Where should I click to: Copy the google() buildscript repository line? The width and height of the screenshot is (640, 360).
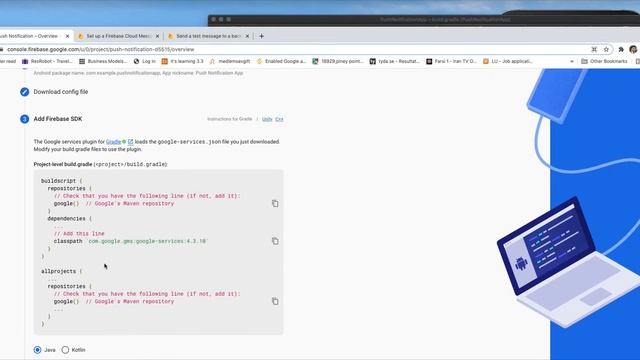pyautogui.click(x=275, y=203)
